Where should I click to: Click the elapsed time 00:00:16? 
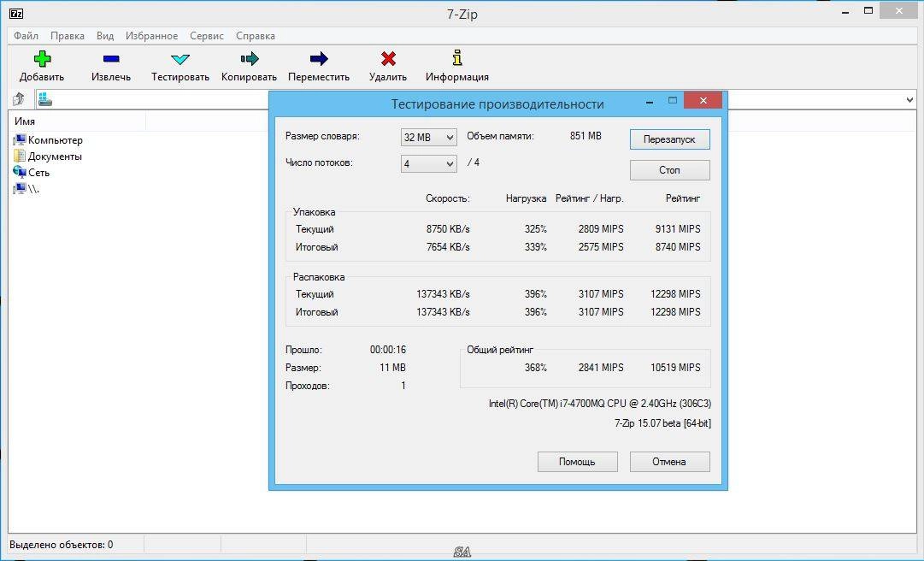(388, 350)
